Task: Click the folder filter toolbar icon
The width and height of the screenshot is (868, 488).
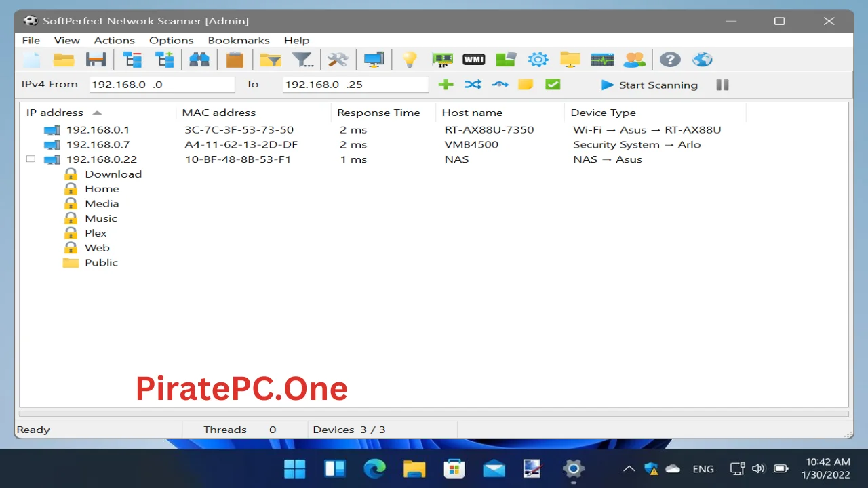Action: point(271,60)
